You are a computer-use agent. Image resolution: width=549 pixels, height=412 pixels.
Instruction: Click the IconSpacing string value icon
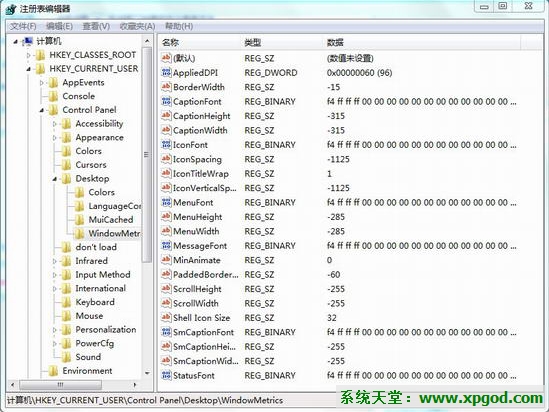(x=166, y=159)
